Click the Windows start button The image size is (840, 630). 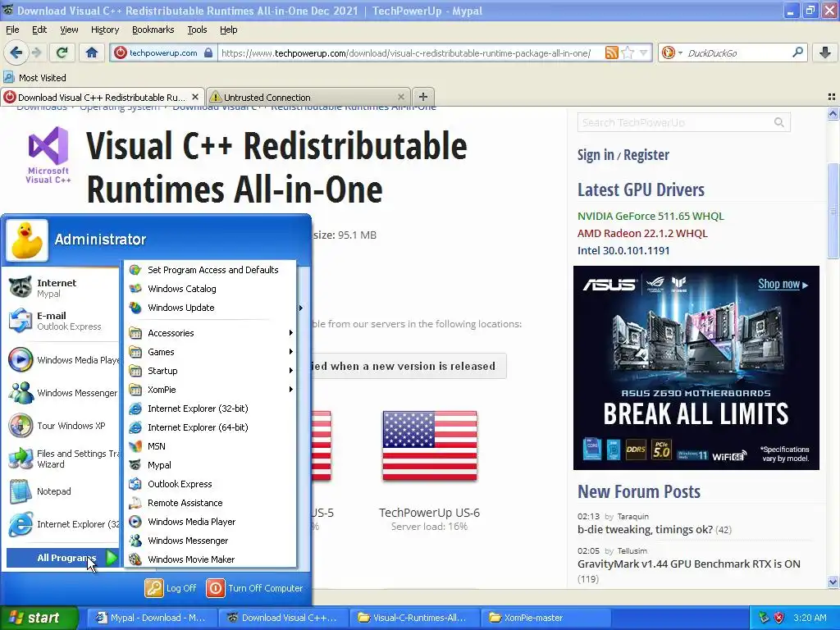coord(39,618)
